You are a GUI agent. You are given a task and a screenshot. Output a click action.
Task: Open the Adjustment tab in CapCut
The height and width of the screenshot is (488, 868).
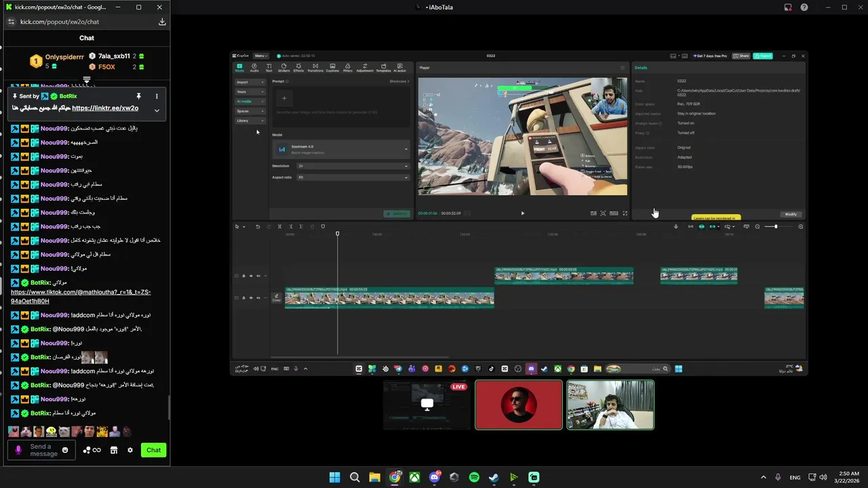(365, 67)
